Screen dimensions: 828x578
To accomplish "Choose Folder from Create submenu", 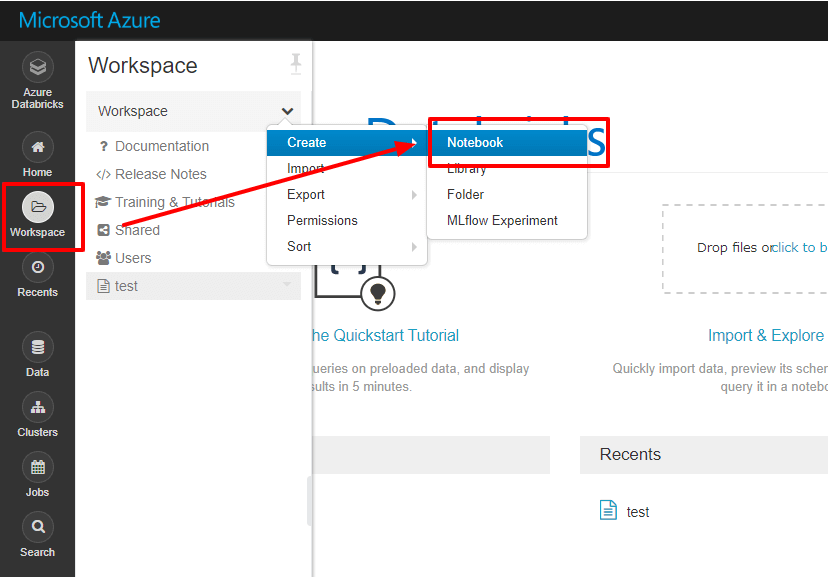I will click(507, 194).
